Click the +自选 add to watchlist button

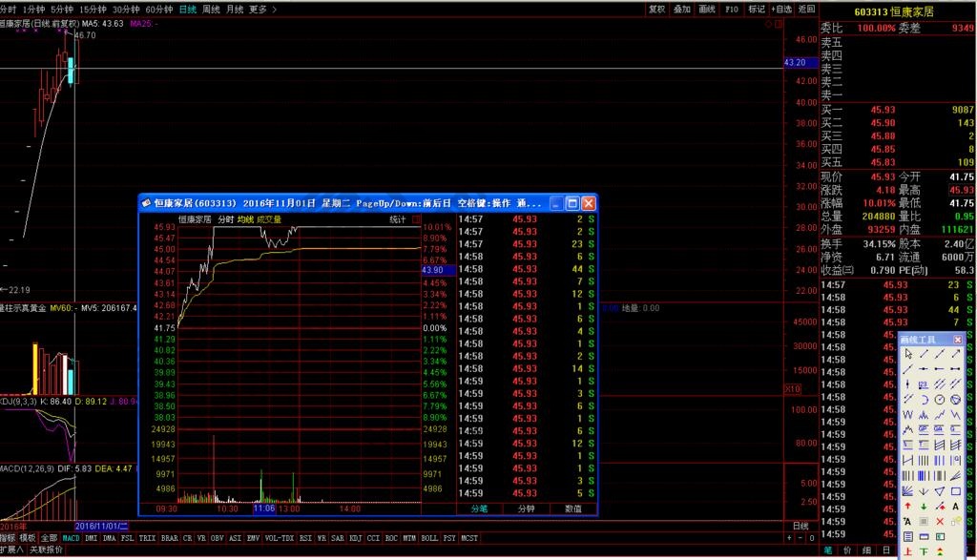[781, 9]
